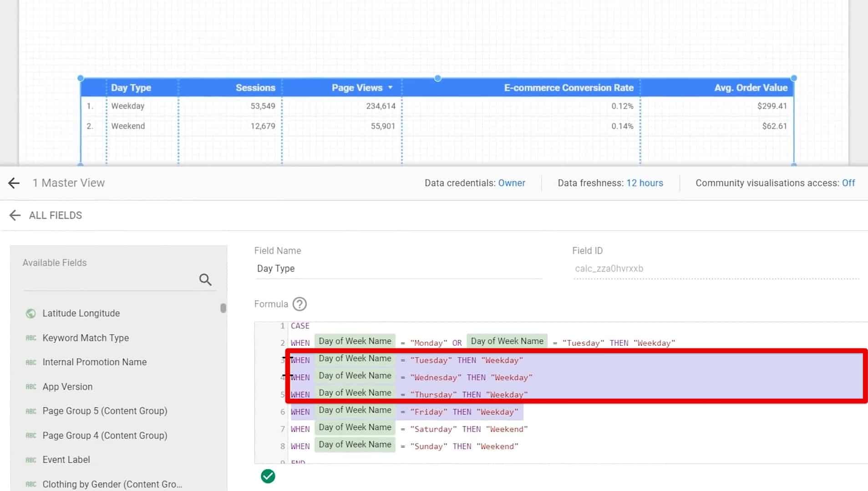Open the Page Views sort dropdown in the table

tap(391, 88)
